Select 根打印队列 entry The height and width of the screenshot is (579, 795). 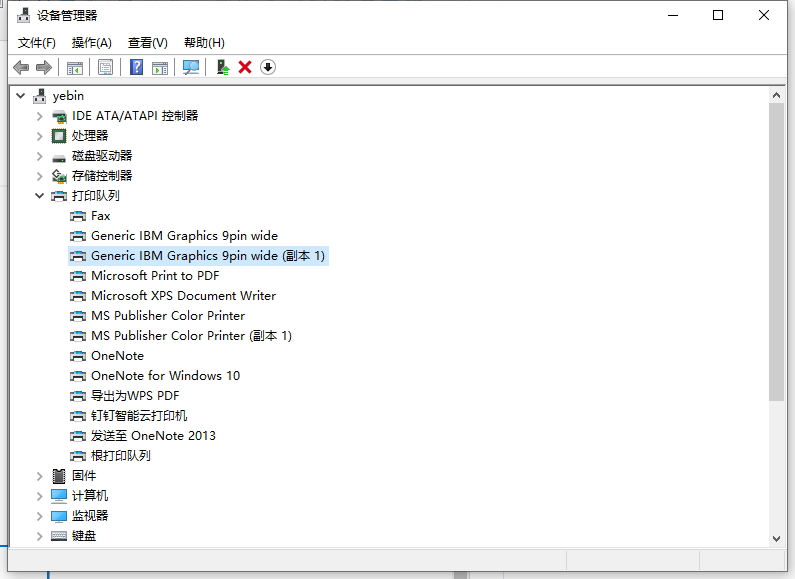click(121, 456)
